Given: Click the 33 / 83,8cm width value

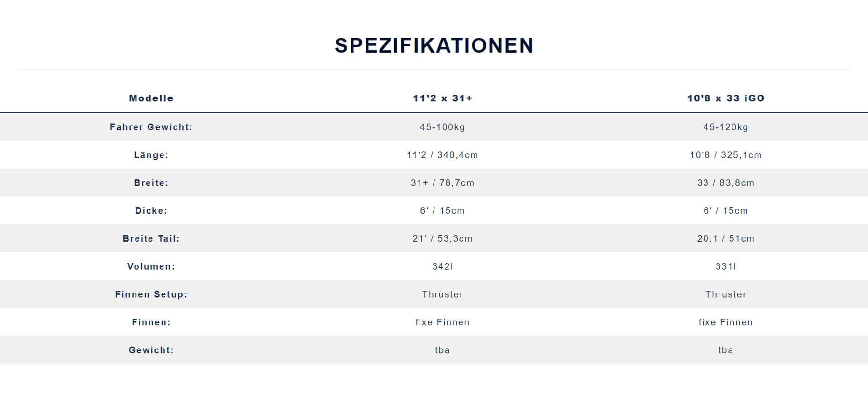Looking at the screenshot, I should 726,183.
